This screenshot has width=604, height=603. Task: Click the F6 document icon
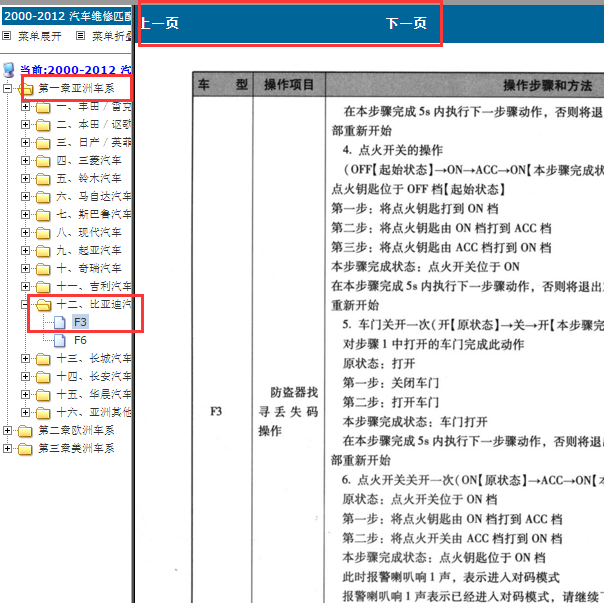pos(60,341)
